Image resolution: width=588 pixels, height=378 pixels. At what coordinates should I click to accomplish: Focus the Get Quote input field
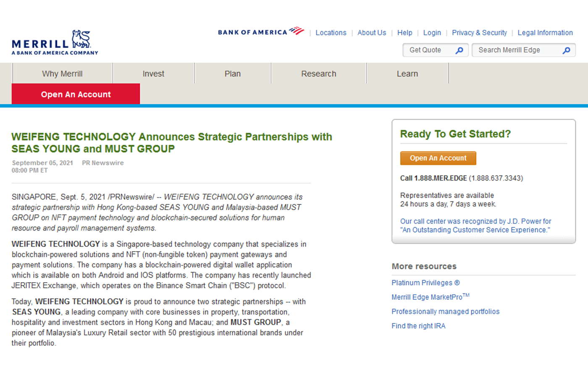[x=436, y=50]
